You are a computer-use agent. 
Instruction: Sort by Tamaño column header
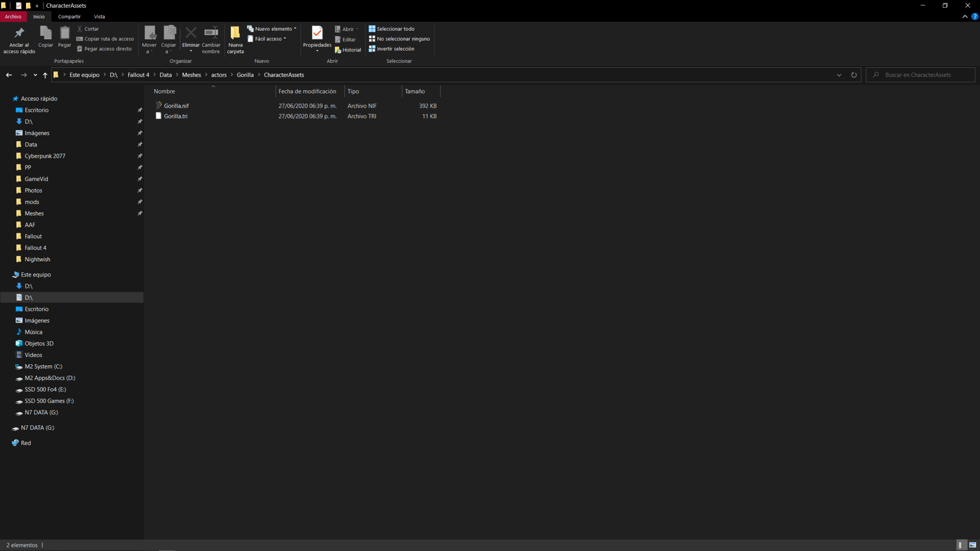421,91
